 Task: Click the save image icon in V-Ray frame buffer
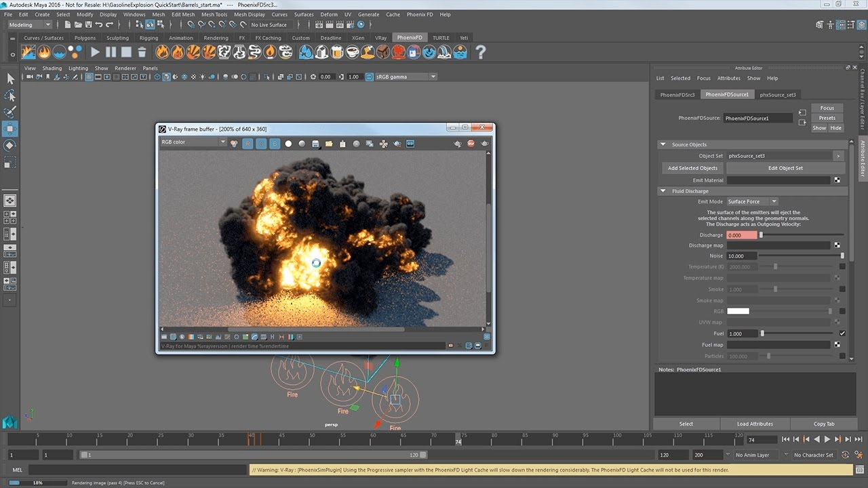315,144
